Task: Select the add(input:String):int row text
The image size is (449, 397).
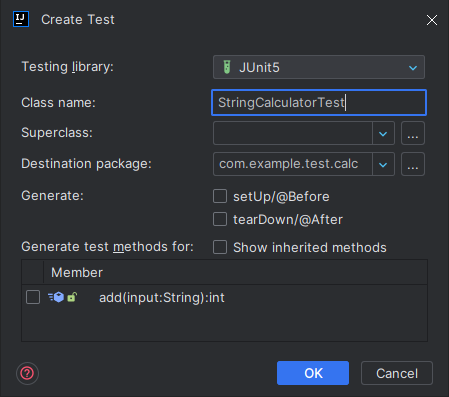Action: click(162, 297)
